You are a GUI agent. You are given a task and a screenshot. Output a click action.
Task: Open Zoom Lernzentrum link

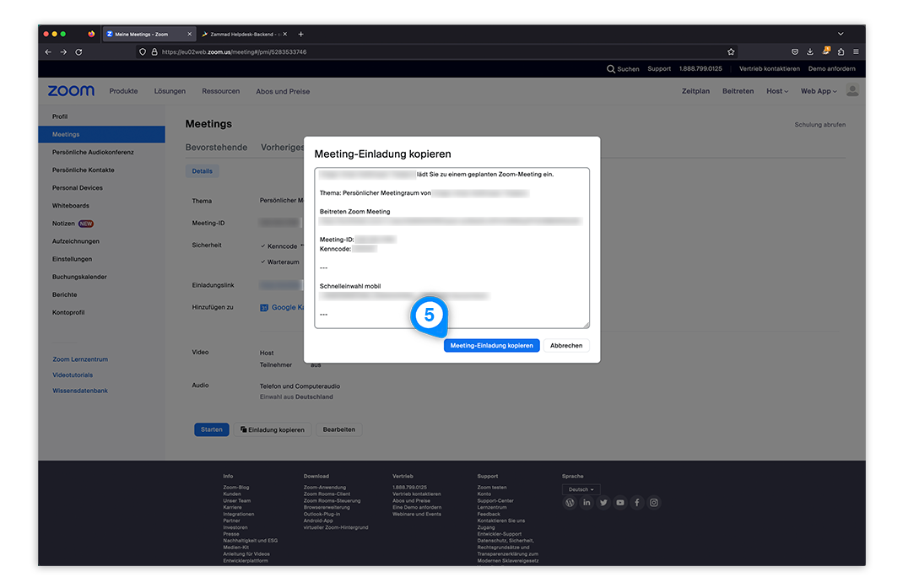point(80,359)
